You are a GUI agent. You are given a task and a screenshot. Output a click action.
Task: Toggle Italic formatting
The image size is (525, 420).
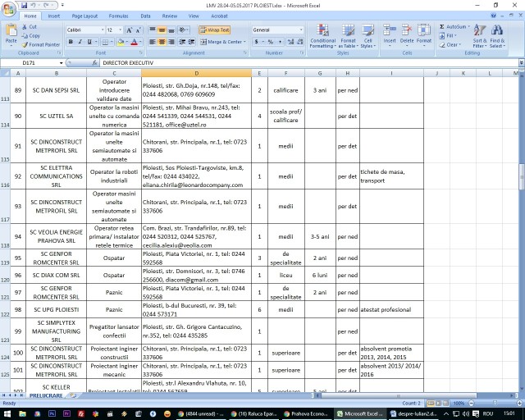[80, 42]
